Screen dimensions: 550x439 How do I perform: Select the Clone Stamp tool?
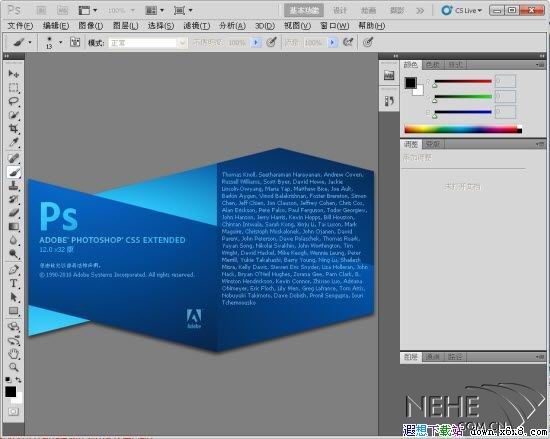coord(13,185)
